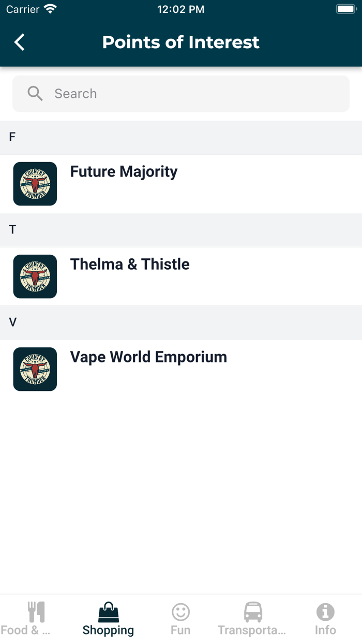This screenshot has height=644, width=362.
Task: Tap the fork and knife icon
Action: [x=36, y=612]
